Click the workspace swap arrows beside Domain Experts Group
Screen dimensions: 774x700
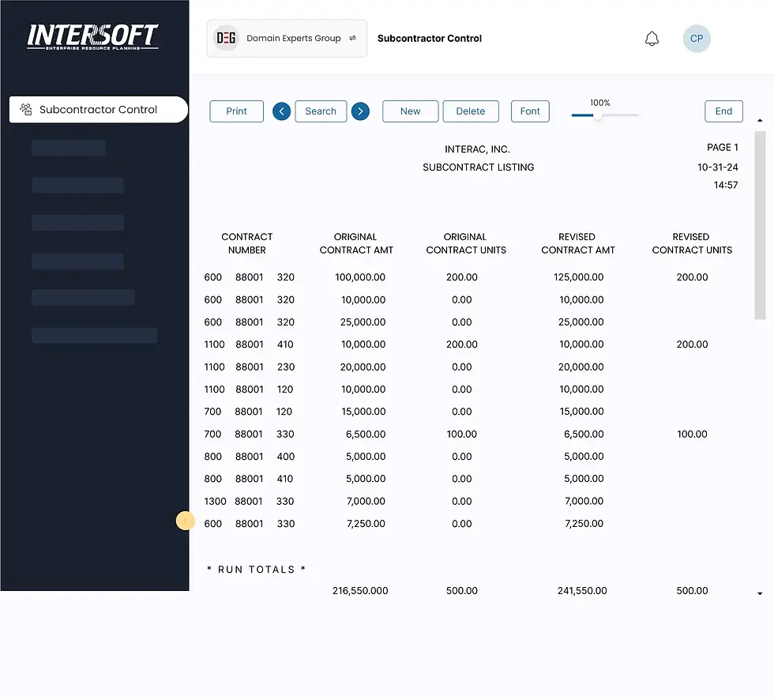(x=354, y=38)
